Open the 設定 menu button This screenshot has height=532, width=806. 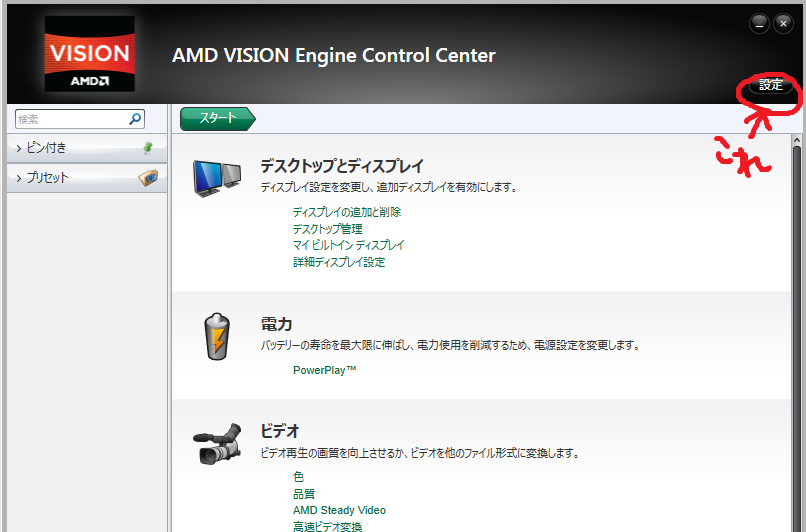pyautogui.click(x=770, y=86)
